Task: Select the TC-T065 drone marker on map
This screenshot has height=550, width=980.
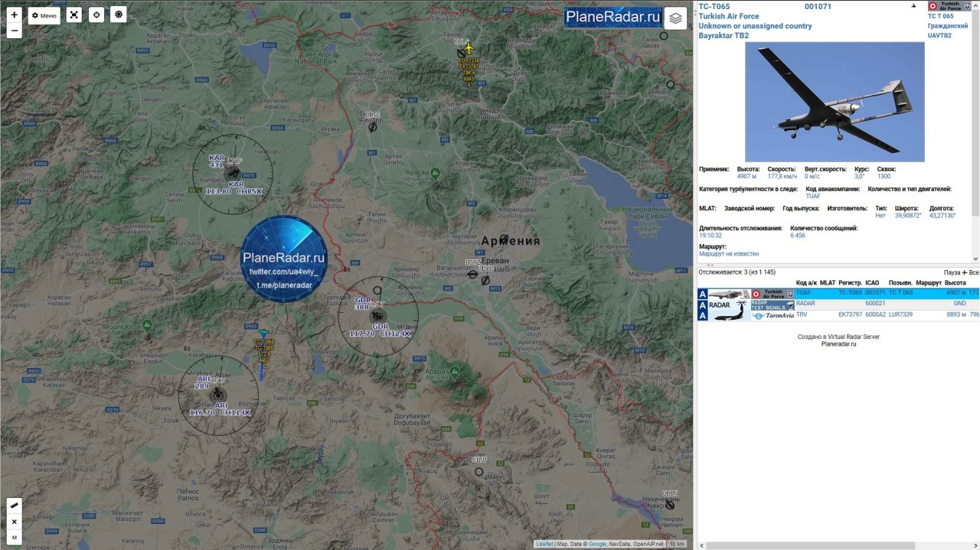Action: tap(263, 333)
